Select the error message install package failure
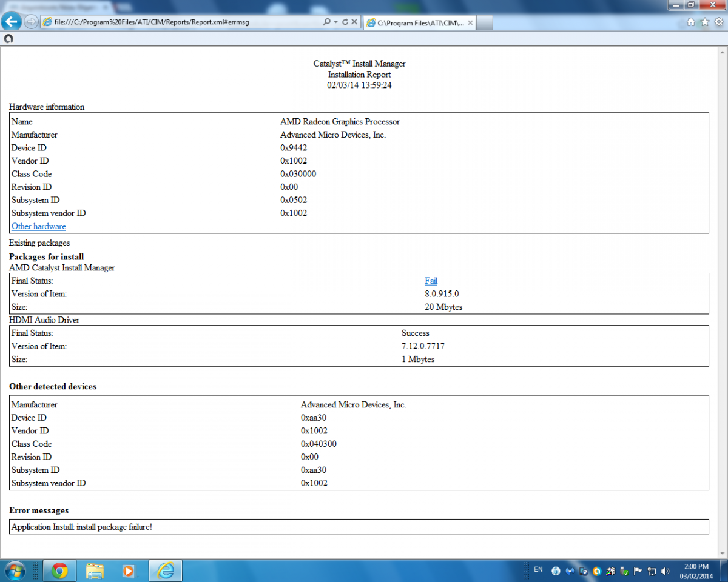Viewport: 728px width, 582px height. tap(82, 527)
